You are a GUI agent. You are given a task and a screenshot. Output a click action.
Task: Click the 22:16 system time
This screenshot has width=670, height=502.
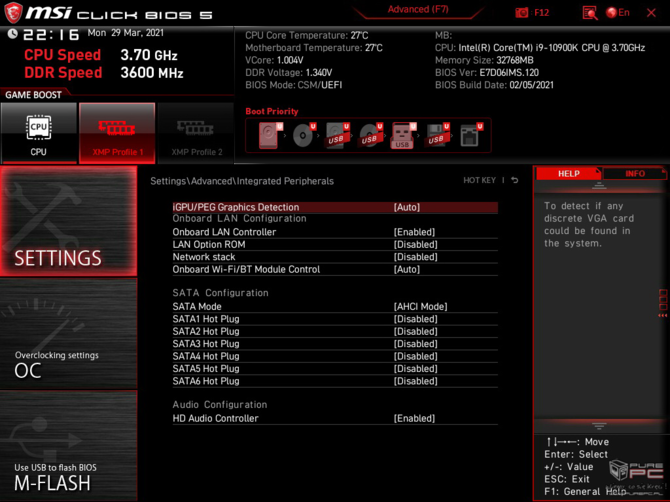(x=51, y=34)
